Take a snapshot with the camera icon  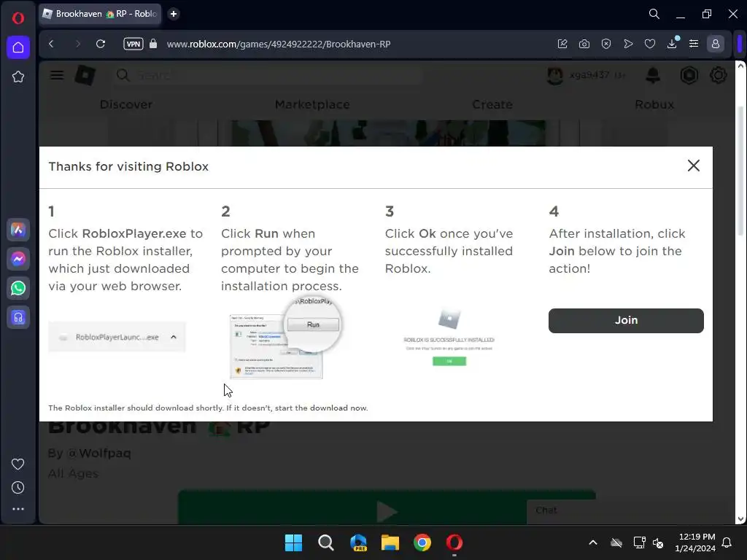(x=584, y=44)
